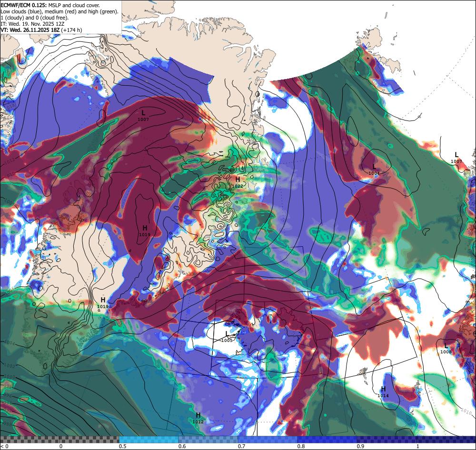This screenshot has height=450, width=476.
Task: Select the H 1019 marker inside dark-red cloud
Action: tap(145, 231)
